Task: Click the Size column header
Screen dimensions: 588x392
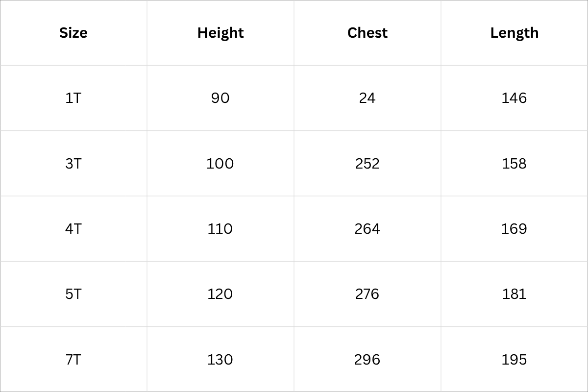Action: click(73, 33)
